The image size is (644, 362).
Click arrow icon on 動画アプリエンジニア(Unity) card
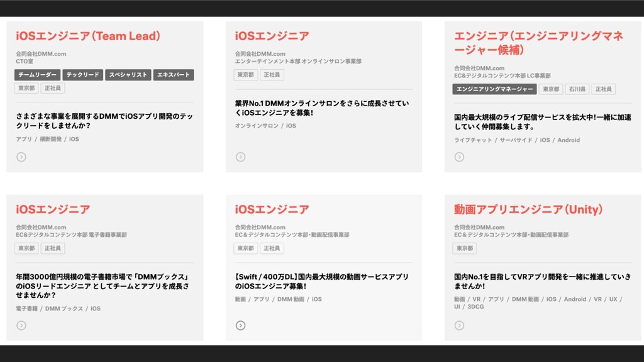[459, 326]
